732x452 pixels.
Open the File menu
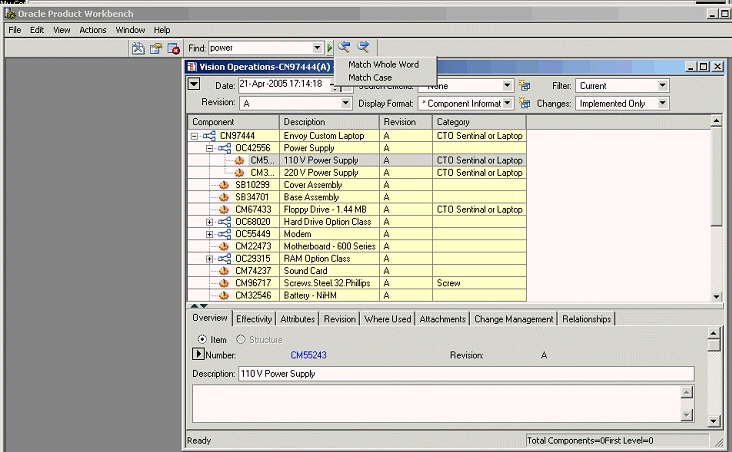point(15,30)
